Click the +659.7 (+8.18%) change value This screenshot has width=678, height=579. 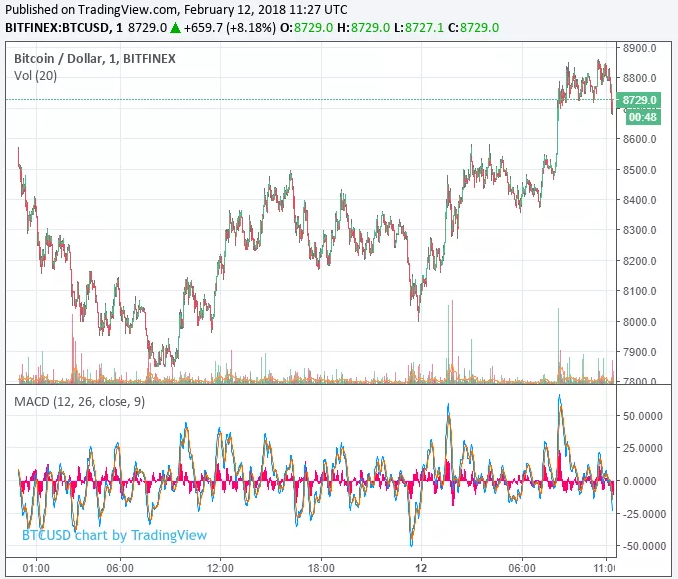pos(229,28)
